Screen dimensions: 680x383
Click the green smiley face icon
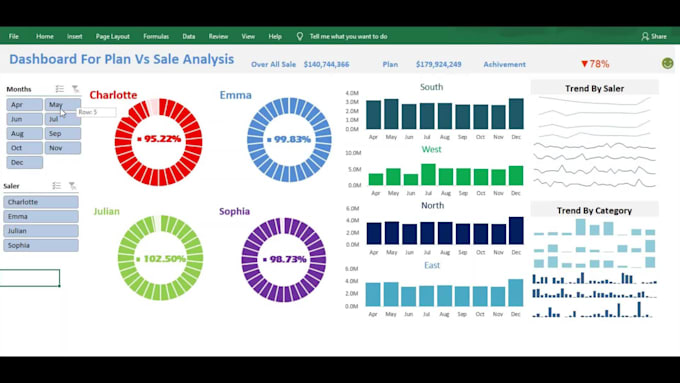point(667,63)
